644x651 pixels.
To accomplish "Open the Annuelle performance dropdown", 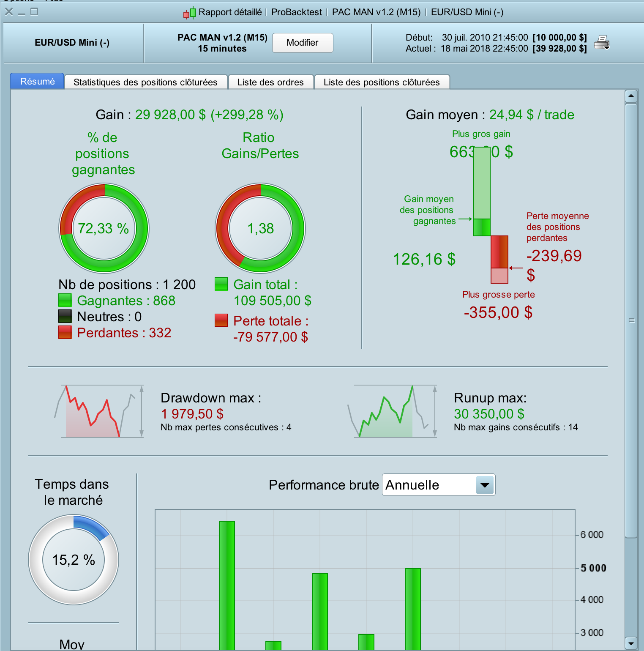I will click(439, 485).
